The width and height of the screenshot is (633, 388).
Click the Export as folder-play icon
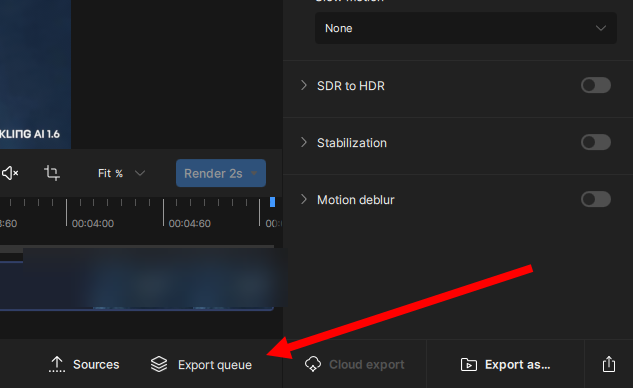click(469, 365)
